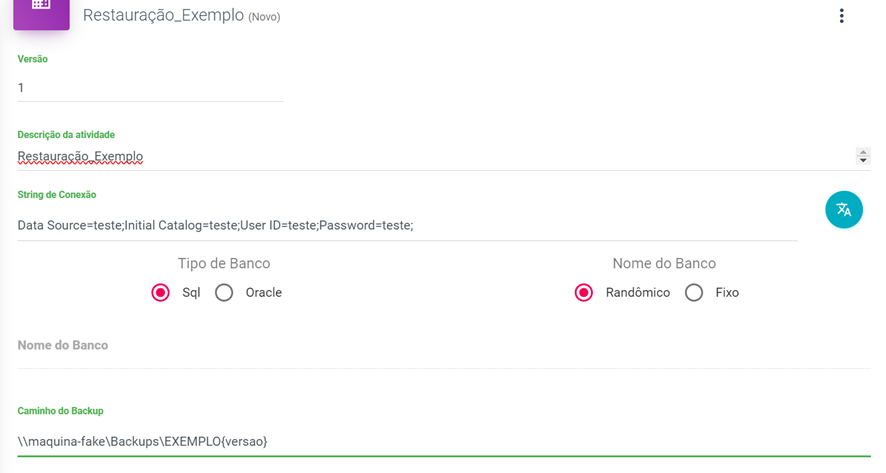Click the down arrow in the description field
886x473 pixels.
point(863,160)
